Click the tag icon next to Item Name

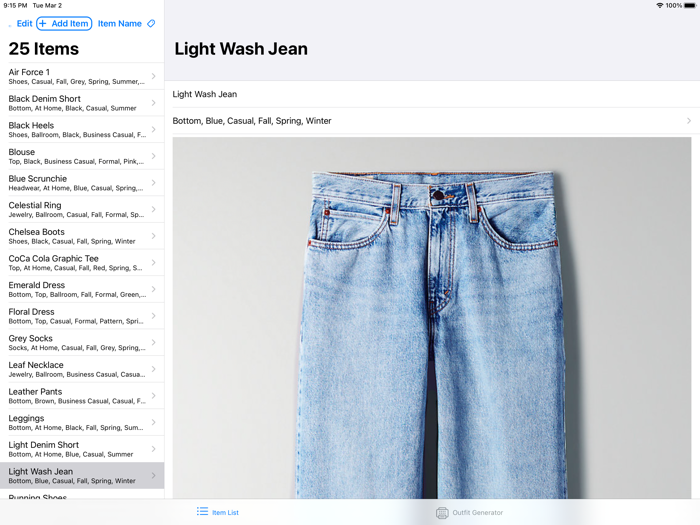pos(151,23)
